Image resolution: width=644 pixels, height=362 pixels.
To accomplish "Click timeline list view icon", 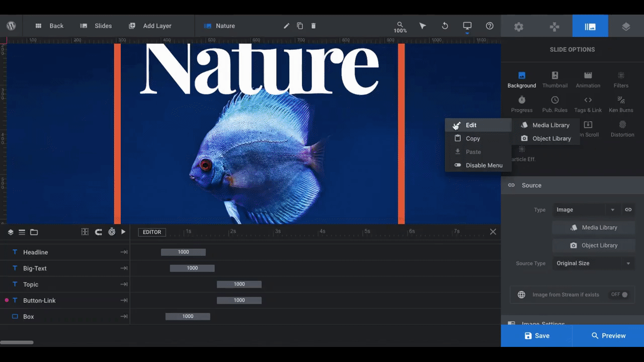I will tap(22, 232).
